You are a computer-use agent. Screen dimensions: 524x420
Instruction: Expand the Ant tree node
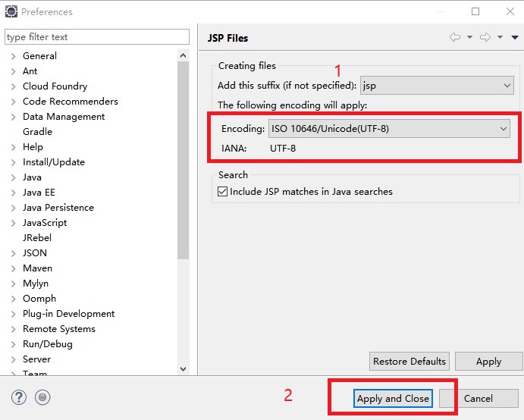[x=14, y=71]
